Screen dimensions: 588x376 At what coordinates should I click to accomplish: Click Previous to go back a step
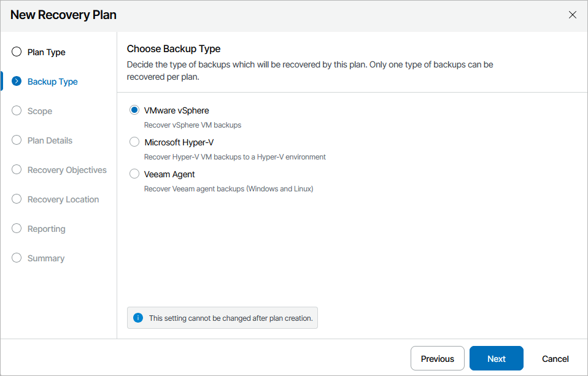tap(437, 358)
